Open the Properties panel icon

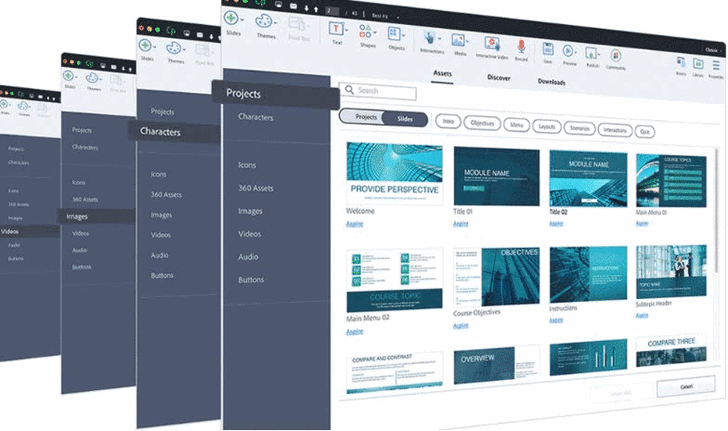coord(716,65)
